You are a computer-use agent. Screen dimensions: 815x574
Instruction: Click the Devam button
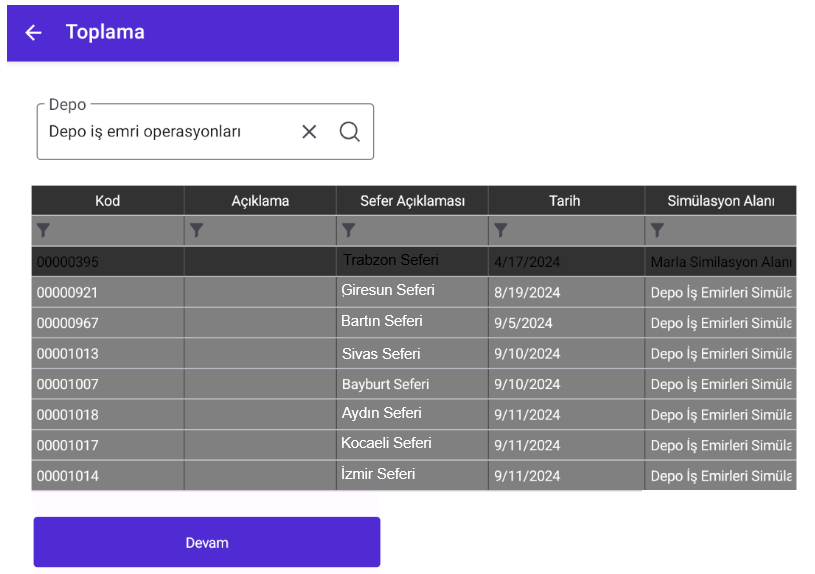pos(207,542)
